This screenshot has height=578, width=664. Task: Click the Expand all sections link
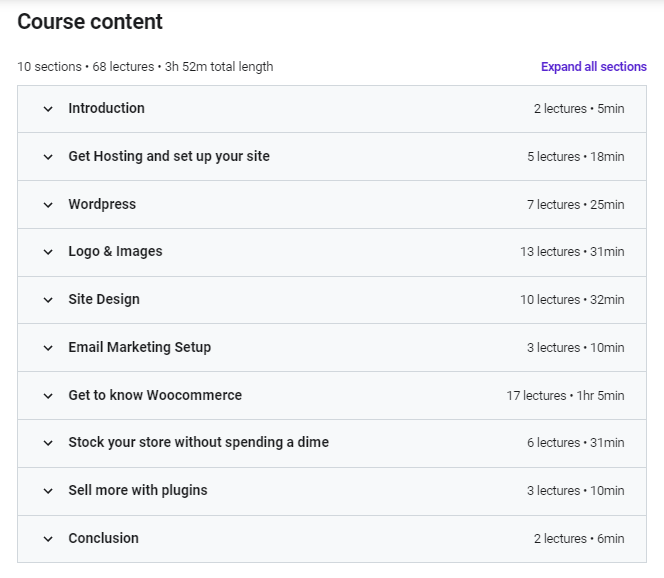click(x=594, y=67)
